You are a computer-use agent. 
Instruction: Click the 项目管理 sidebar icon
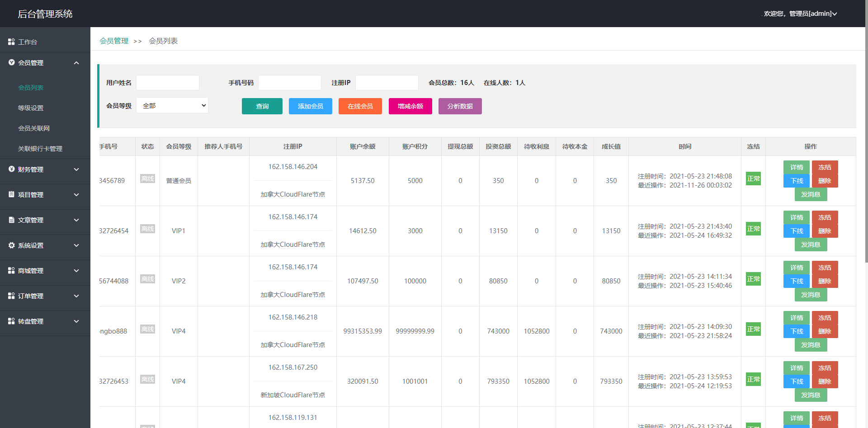click(12, 194)
